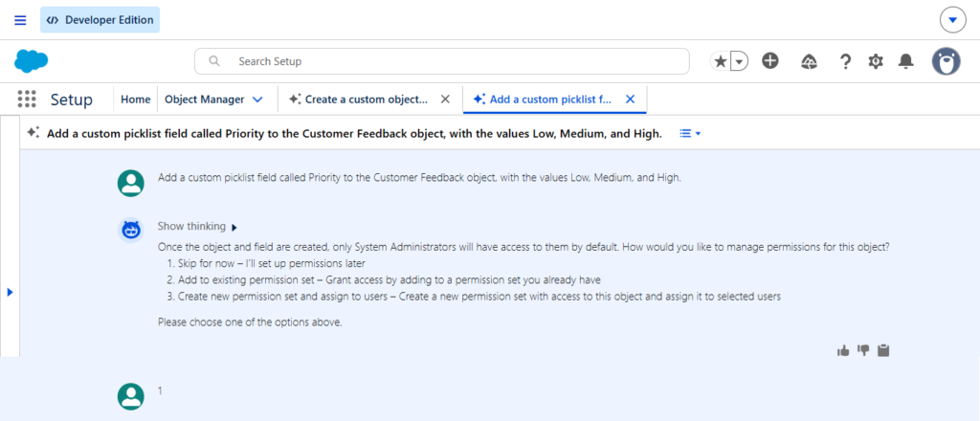980x421 pixels.
Task: Open the help question mark icon
Action: (845, 61)
